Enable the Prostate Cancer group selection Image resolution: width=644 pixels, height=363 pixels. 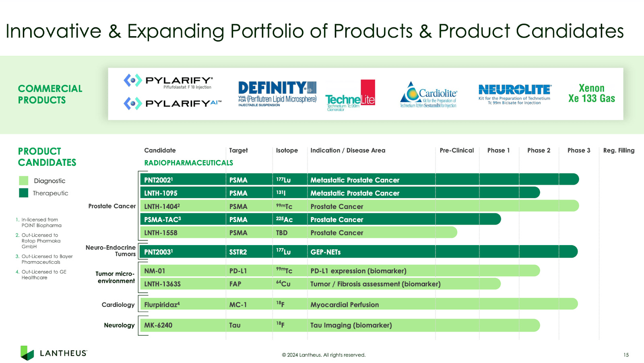click(111, 206)
